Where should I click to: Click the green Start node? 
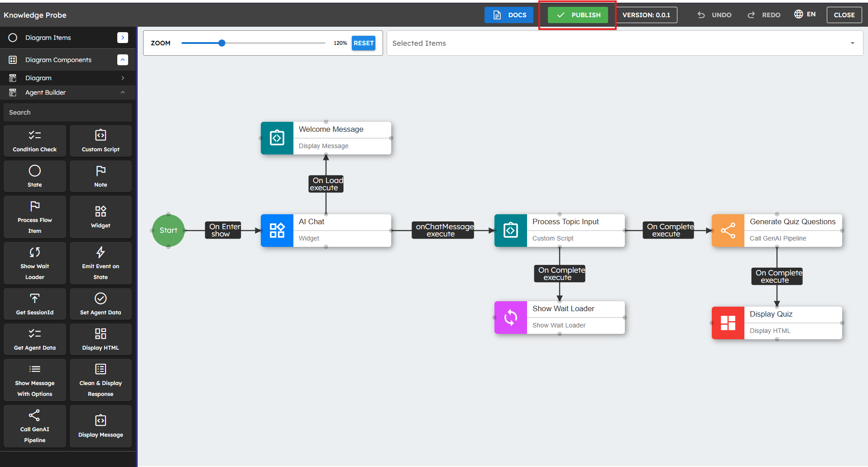[x=168, y=231]
